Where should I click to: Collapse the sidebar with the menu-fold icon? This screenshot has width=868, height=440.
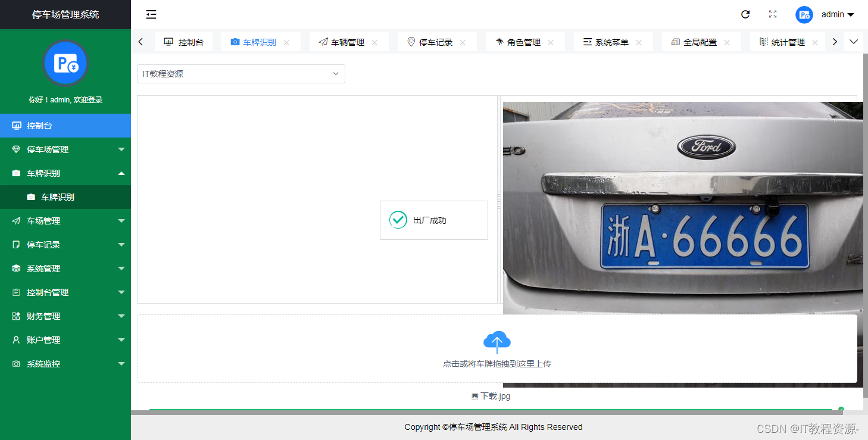pyautogui.click(x=151, y=14)
